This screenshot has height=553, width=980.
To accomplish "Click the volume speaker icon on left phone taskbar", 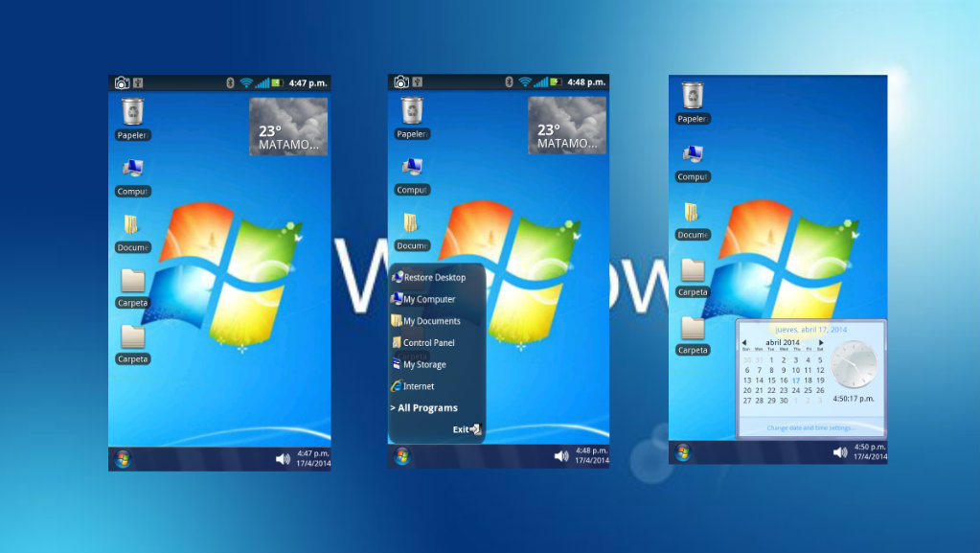I will (x=283, y=459).
